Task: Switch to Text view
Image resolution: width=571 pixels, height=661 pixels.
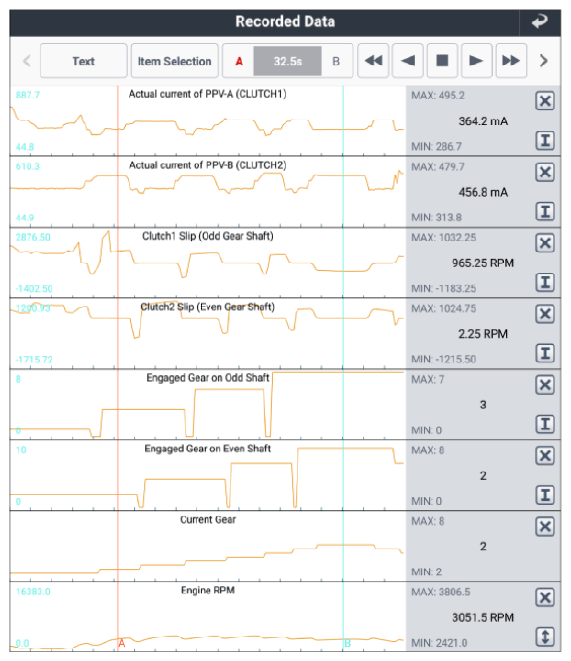Action: 83,61
